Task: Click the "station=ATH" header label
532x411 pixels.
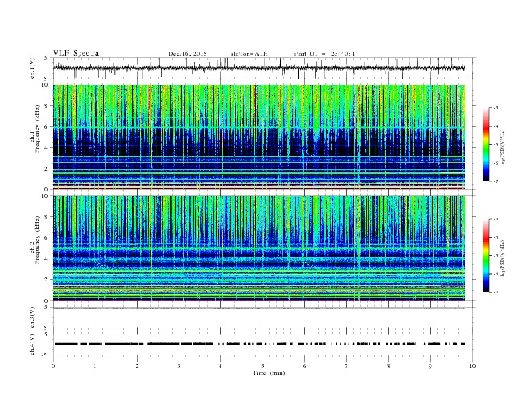Action: [x=249, y=54]
